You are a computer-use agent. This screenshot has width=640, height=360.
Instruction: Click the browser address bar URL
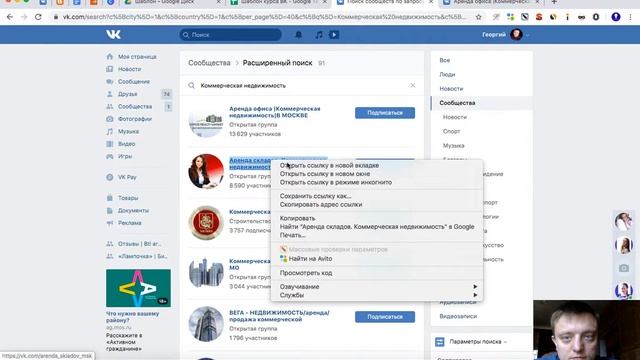click(x=263, y=17)
